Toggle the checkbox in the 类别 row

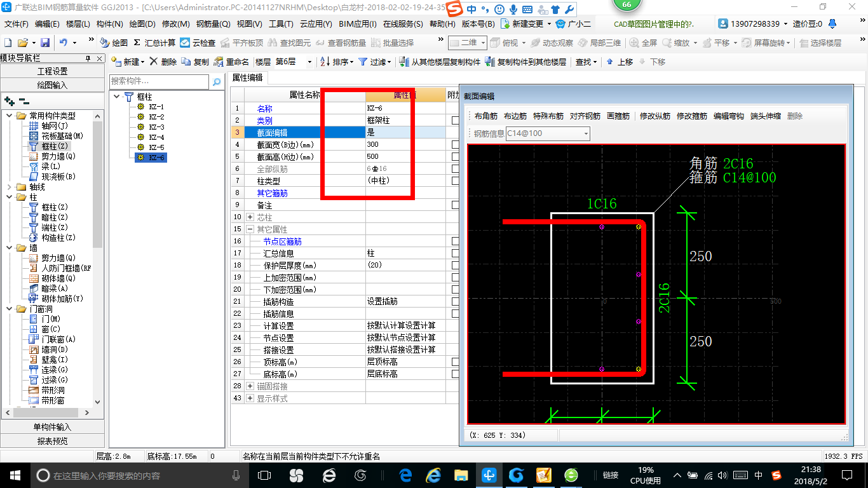click(455, 121)
